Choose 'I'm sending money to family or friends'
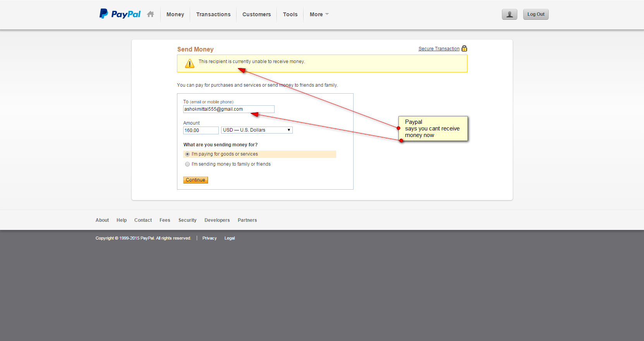644x341 pixels. (x=187, y=164)
